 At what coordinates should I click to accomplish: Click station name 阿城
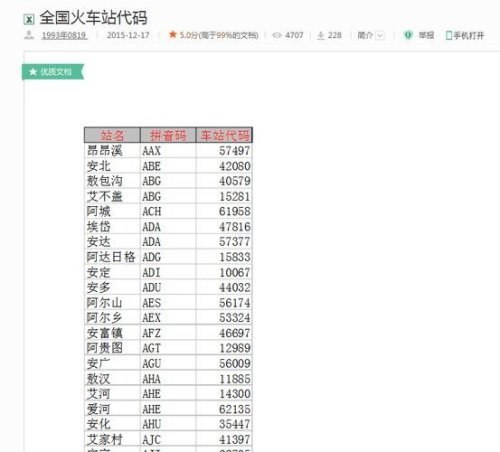99,211
